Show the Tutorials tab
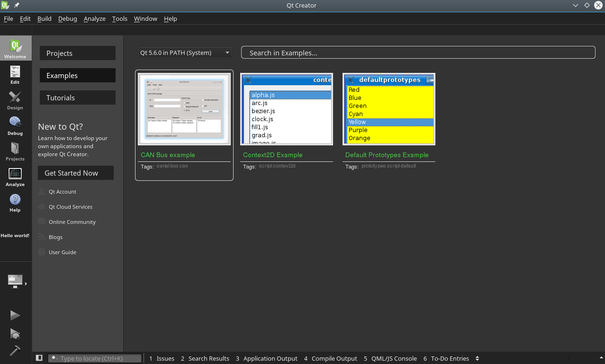 [78, 98]
